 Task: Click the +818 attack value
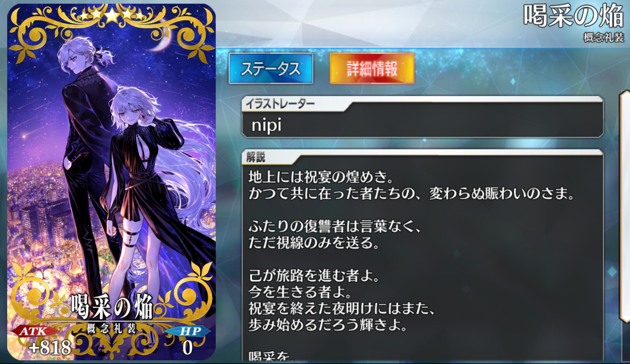pos(50,348)
